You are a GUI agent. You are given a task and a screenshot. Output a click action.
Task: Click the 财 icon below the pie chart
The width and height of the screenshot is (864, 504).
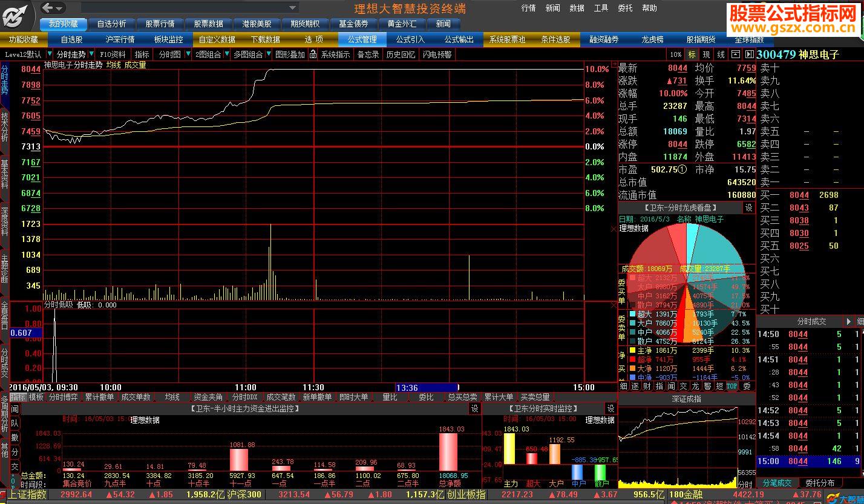coord(647,386)
